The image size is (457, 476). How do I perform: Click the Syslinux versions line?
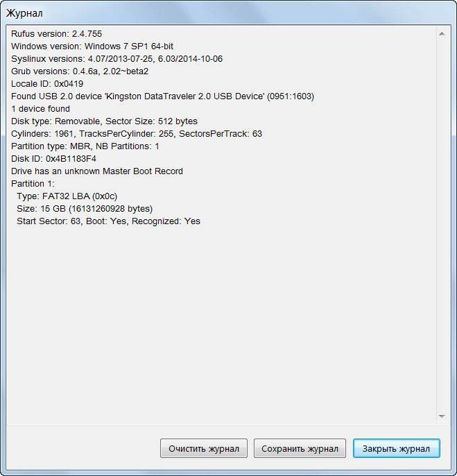click(117, 58)
